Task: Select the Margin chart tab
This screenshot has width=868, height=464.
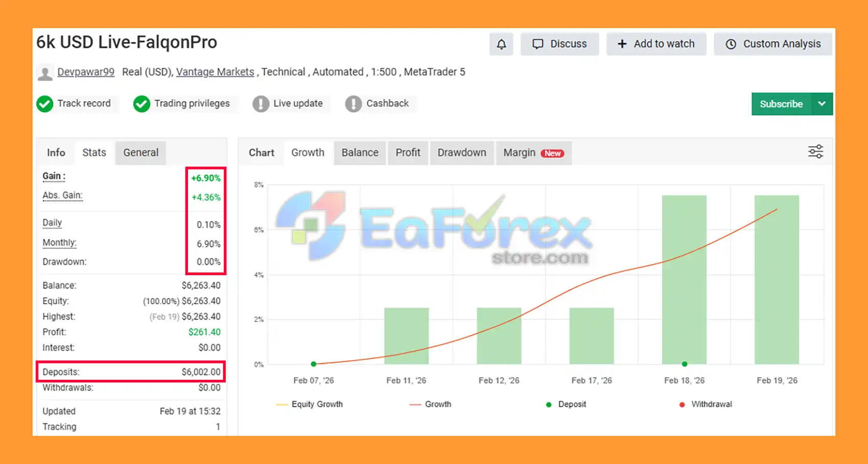Action: coord(533,153)
